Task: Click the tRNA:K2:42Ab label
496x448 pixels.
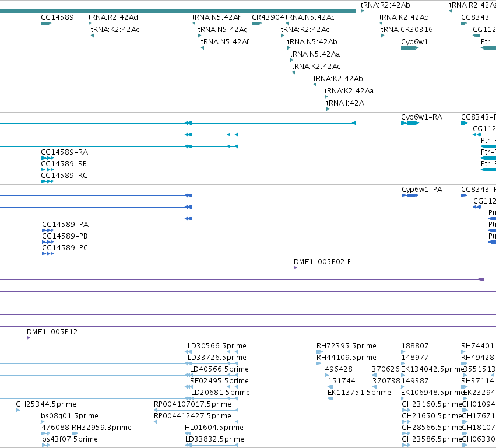Action: (338, 79)
